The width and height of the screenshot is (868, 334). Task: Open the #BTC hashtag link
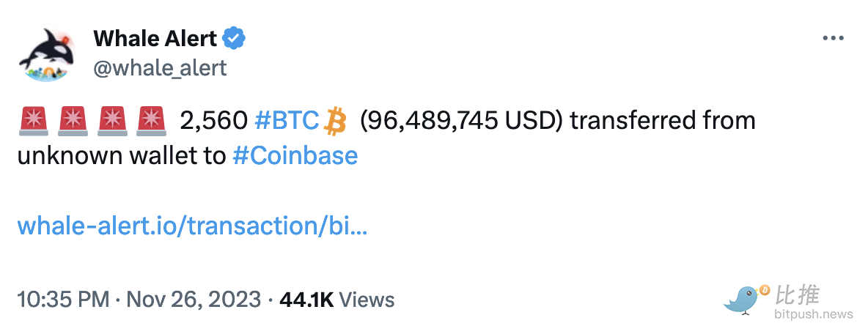coord(287,121)
